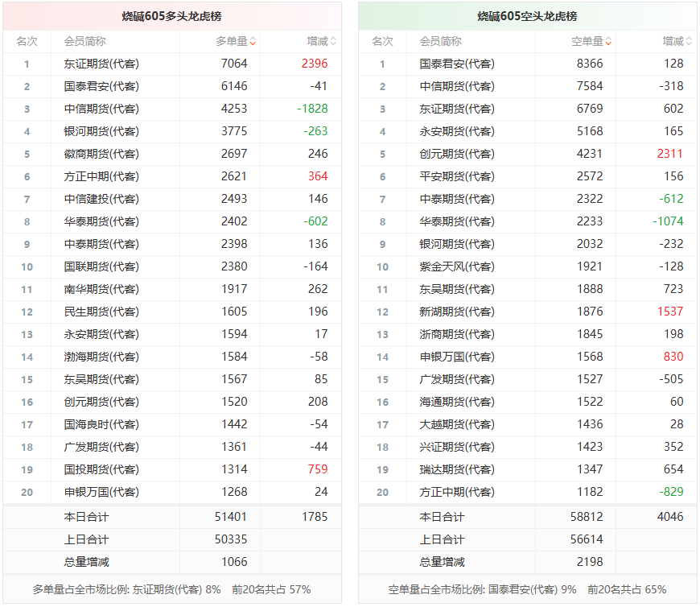Image resolution: width=700 pixels, height=607 pixels.
Task: Click 中信期货(代客) in short table rank 2
Action: (x=457, y=86)
